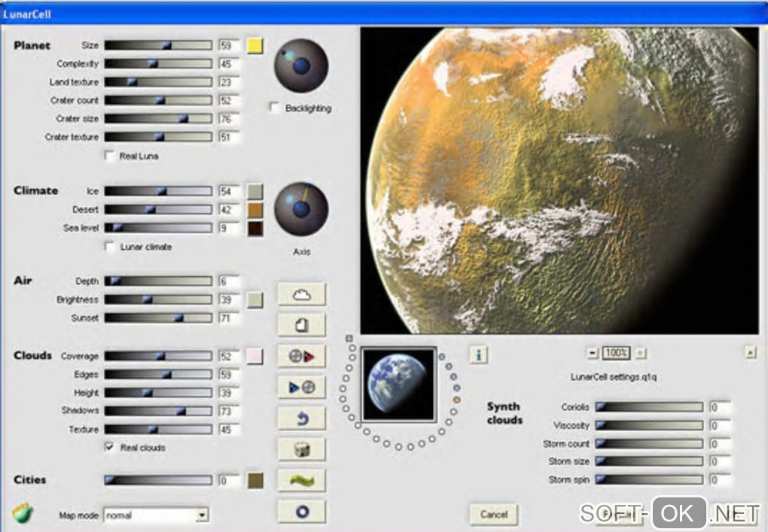Click the LunarCell settings.q1q filename text
The height and width of the screenshot is (532, 768).
[x=613, y=377]
